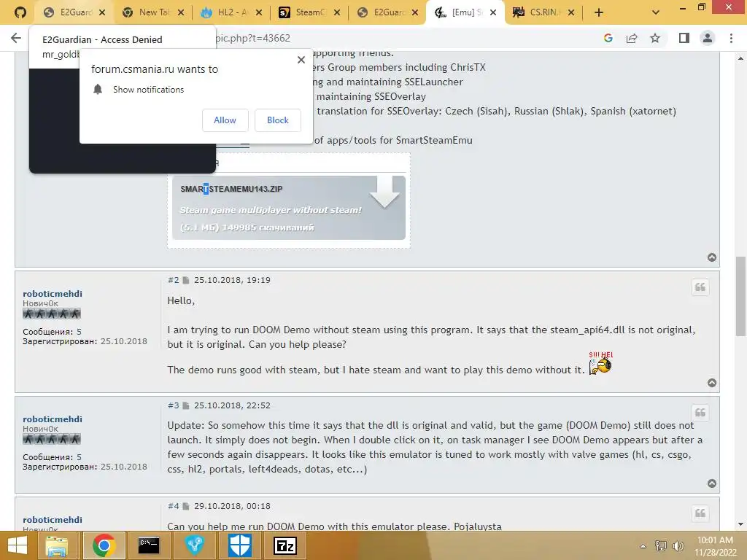Open roboticmehdi profile on post #2
Screen dimensions: 747x560
53,294
